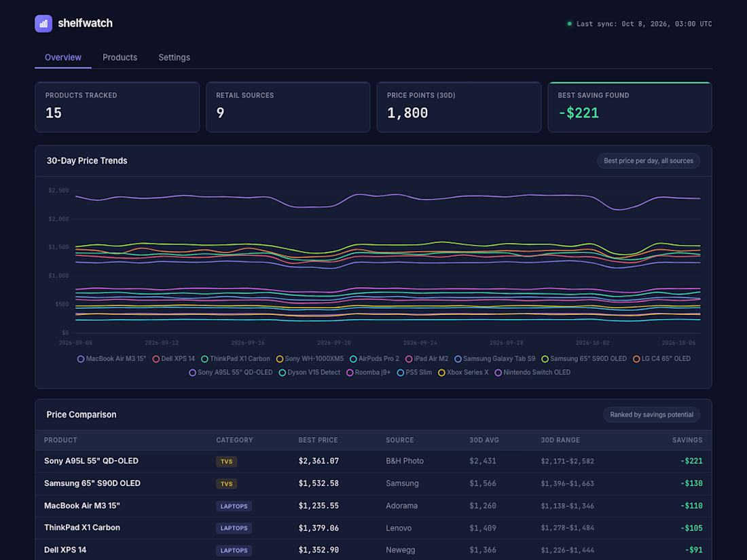Toggle Xbox Series X in the legend
The width and height of the screenshot is (747, 560).
[463, 373]
